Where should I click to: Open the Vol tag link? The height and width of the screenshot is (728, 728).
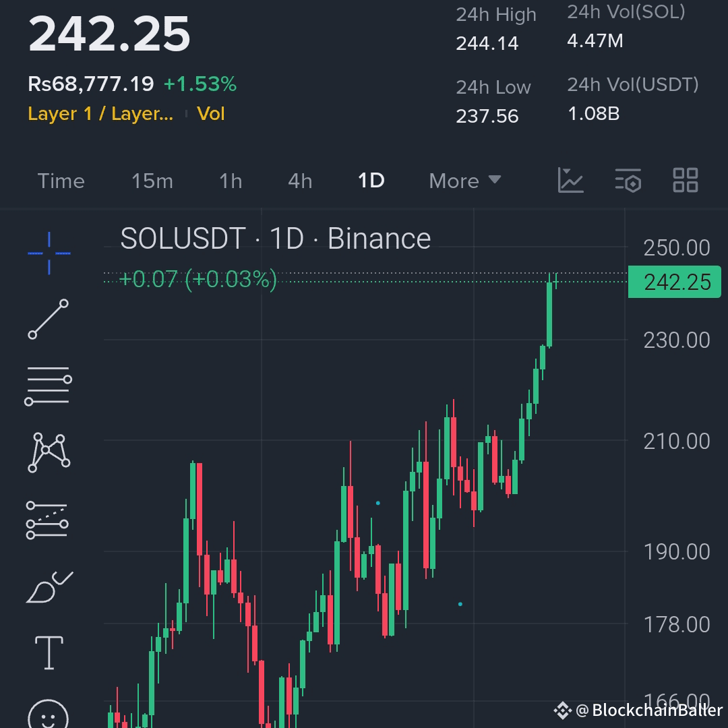coord(211,114)
